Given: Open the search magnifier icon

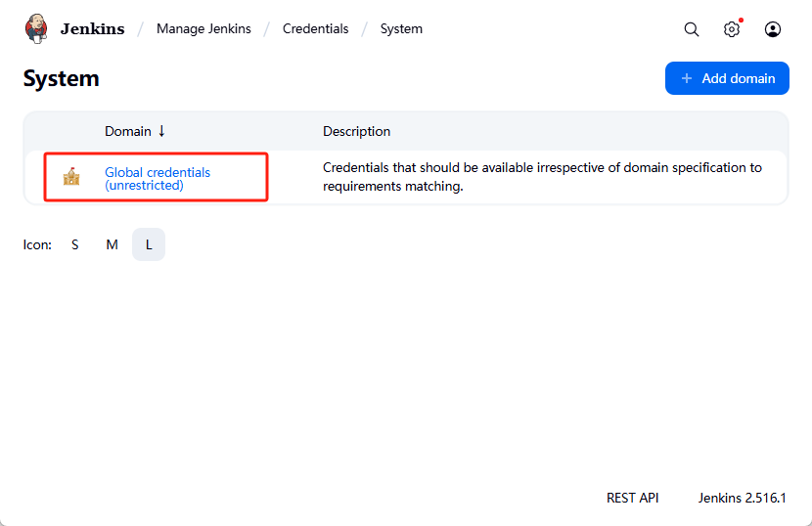Looking at the screenshot, I should (692, 29).
